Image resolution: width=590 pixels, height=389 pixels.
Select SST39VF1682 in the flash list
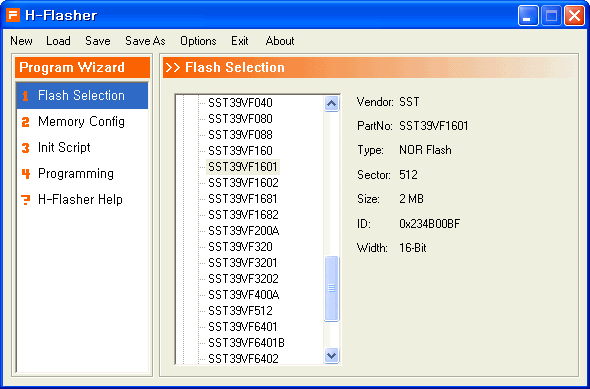tap(243, 215)
